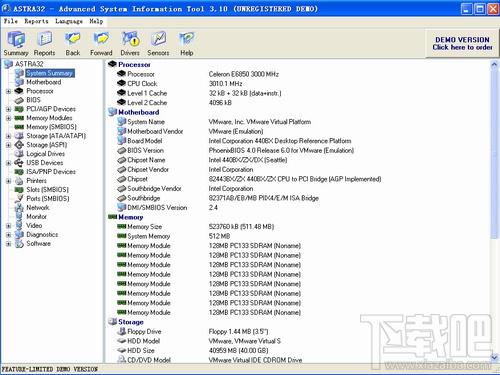This screenshot has width=500, height=375.
Task: Expand the Processor tree node
Action: click(x=8, y=91)
